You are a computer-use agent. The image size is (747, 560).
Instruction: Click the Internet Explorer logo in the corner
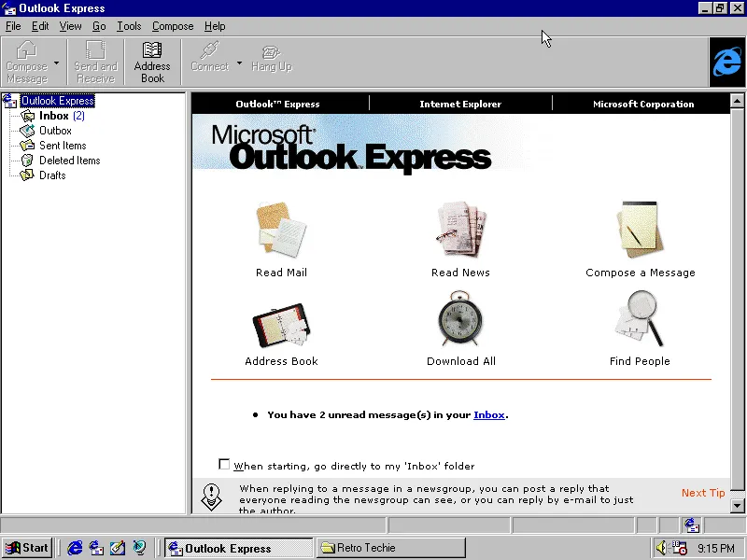click(726, 63)
